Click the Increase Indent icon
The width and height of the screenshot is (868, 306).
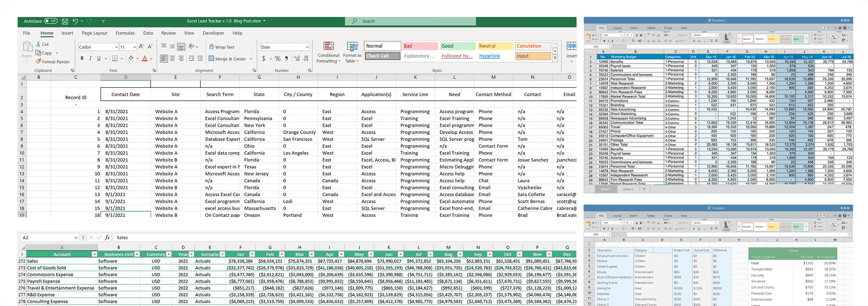click(200, 59)
